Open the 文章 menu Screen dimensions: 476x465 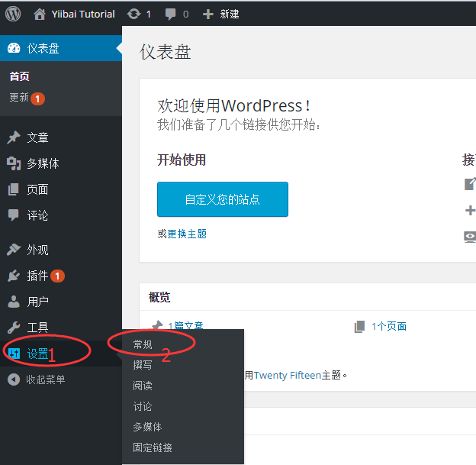coord(61,137)
